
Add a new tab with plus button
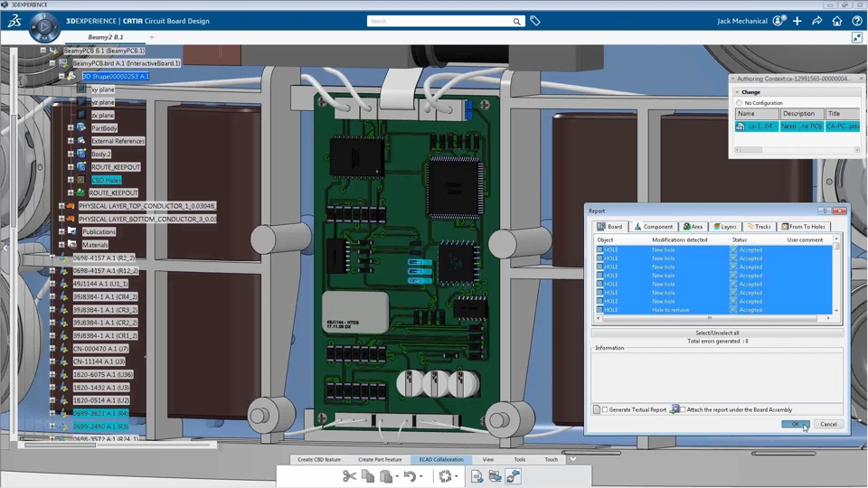point(152,37)
